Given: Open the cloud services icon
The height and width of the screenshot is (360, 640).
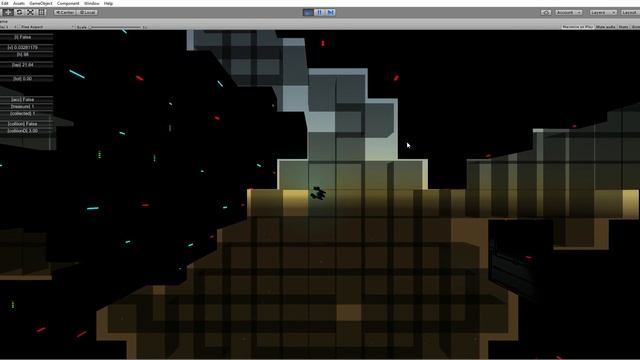Looking at the screenshot, I should tap(546, 12).
